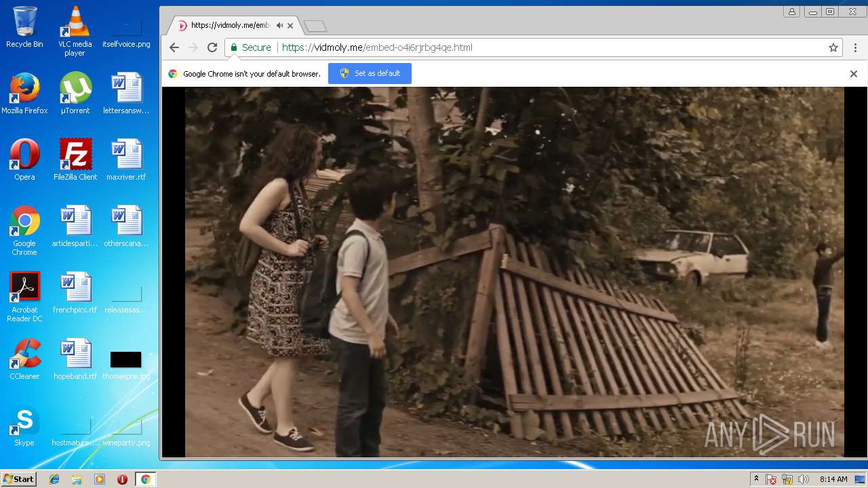Click the 8:14 AM system clock
868x488 pixels.
(x=833, y=479)
